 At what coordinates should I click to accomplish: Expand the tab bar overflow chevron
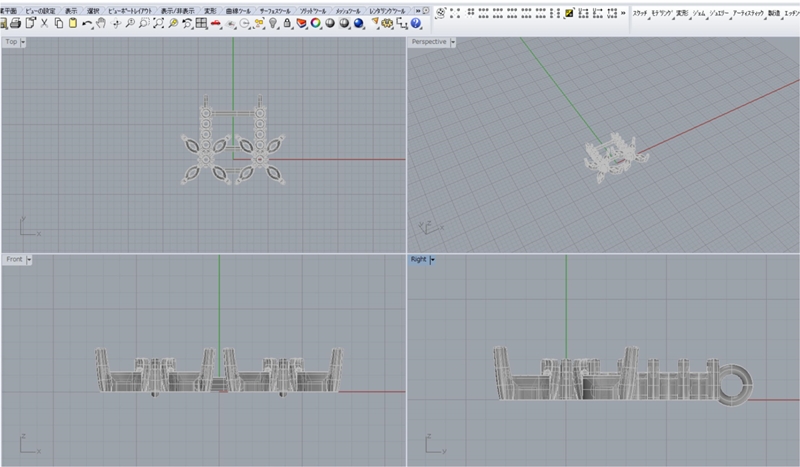[418, 11]
